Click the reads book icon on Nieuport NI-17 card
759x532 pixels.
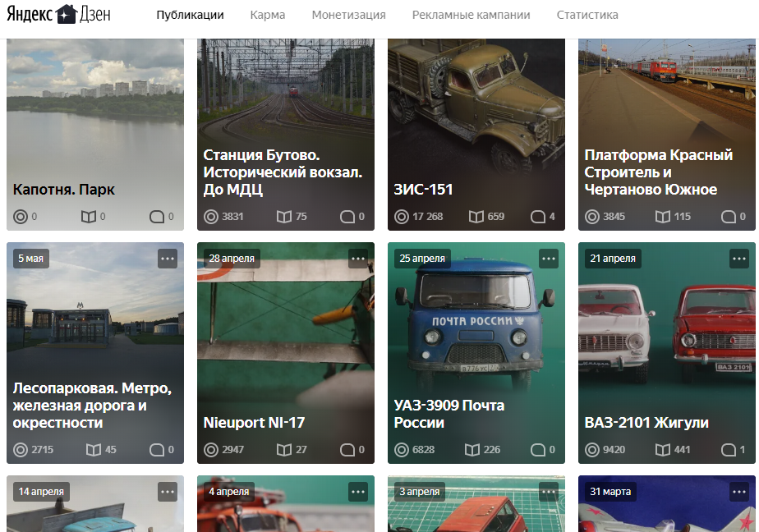[284, 450]
